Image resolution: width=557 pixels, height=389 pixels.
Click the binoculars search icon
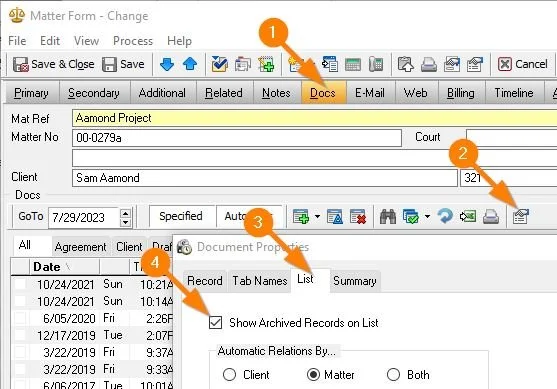(x=388, y=216)
